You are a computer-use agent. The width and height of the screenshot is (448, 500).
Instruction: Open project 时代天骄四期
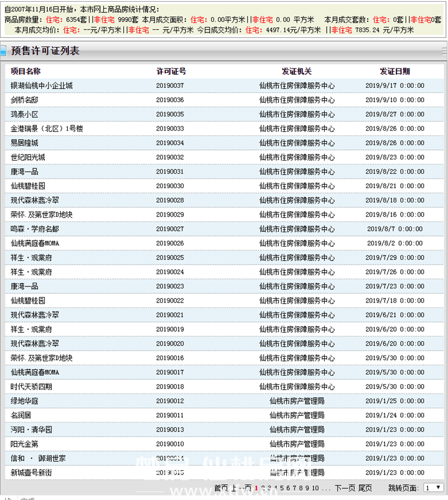click(31, 387)
